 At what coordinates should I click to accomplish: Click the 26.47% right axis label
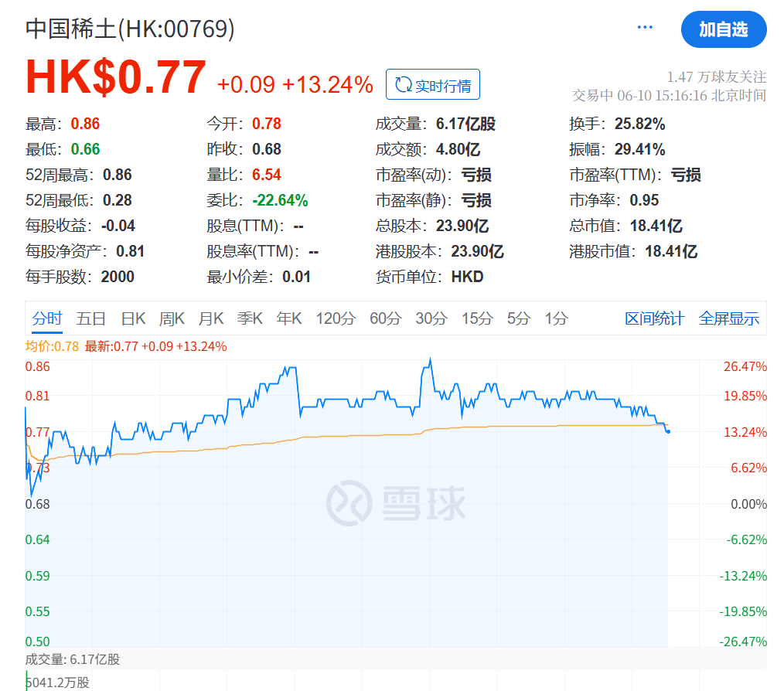[745, 366]
